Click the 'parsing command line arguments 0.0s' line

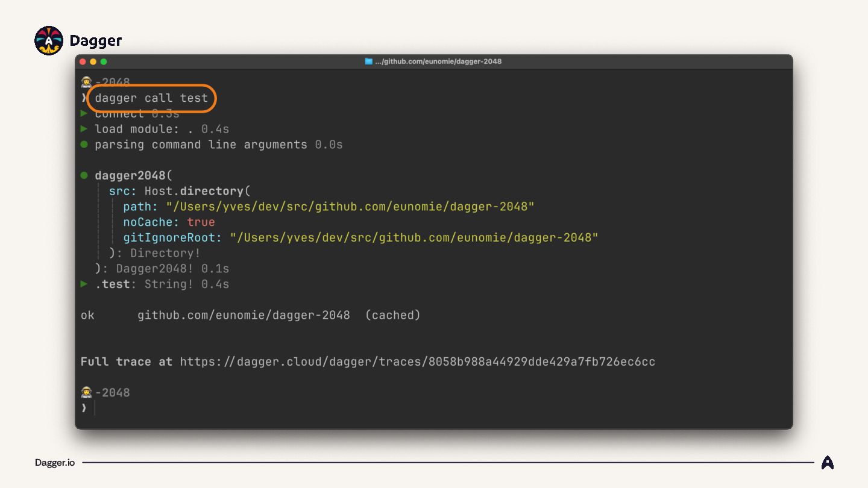coord(218,145)
